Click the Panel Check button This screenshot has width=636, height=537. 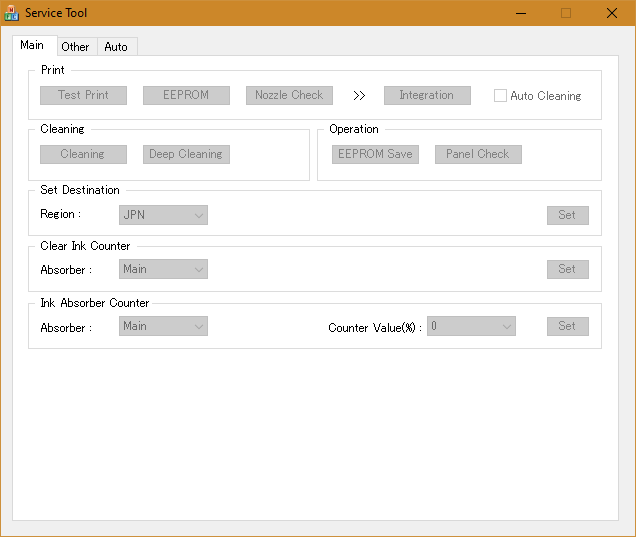pos(478,154)
